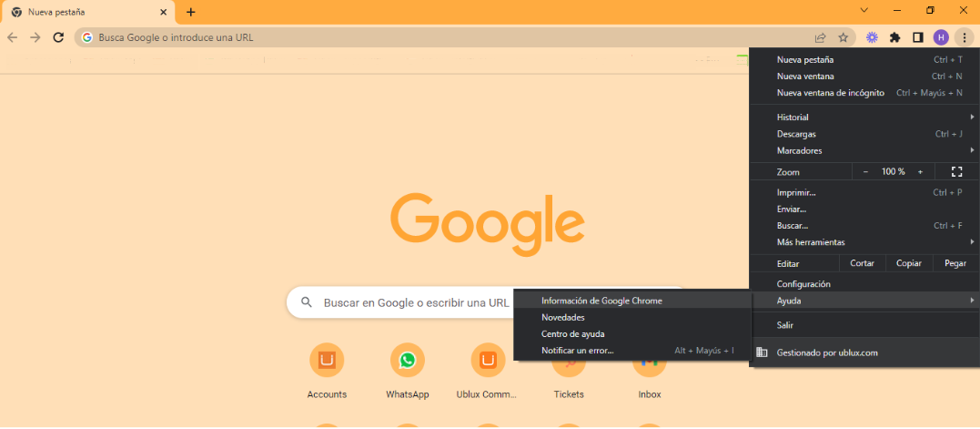Open the Tickets shortcut label
This screenshot has width=980, height=429.
[569, 394]
